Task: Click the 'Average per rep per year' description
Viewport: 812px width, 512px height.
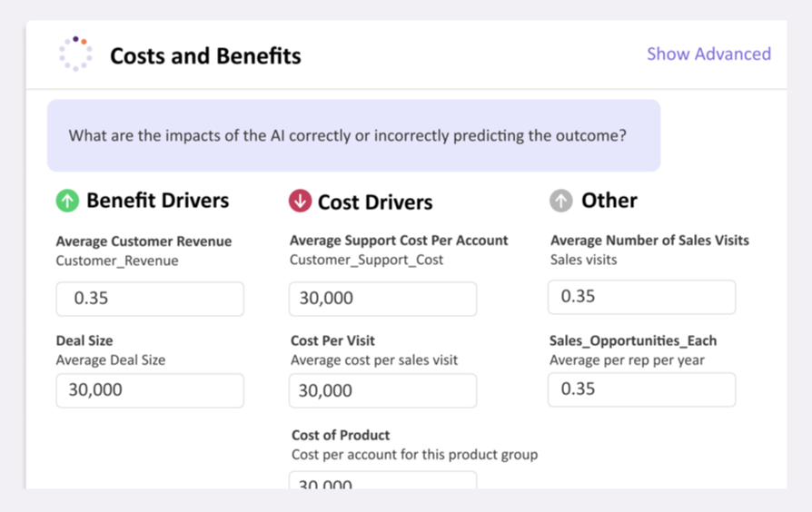Action: (x=627, y=360)
